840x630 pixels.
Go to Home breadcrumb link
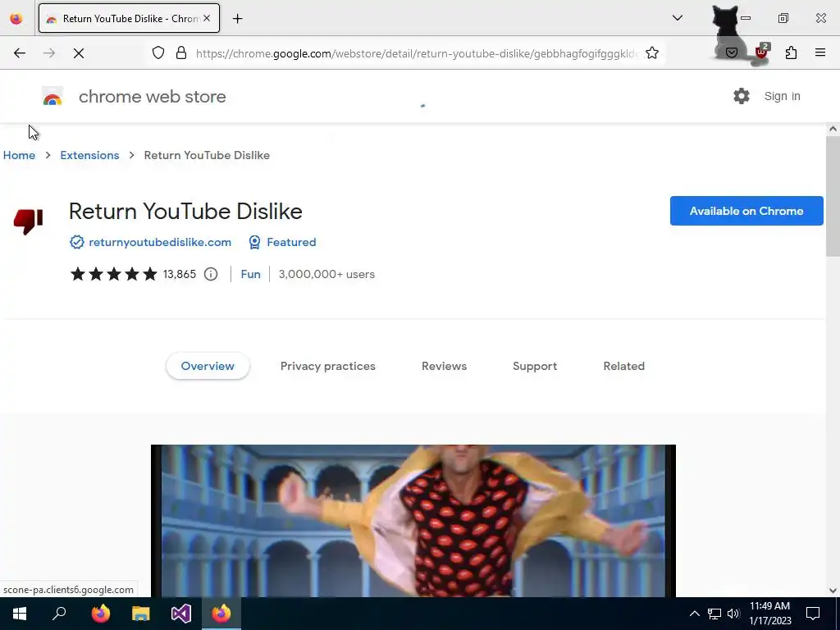pyautogui.click(x=20, y=155)
